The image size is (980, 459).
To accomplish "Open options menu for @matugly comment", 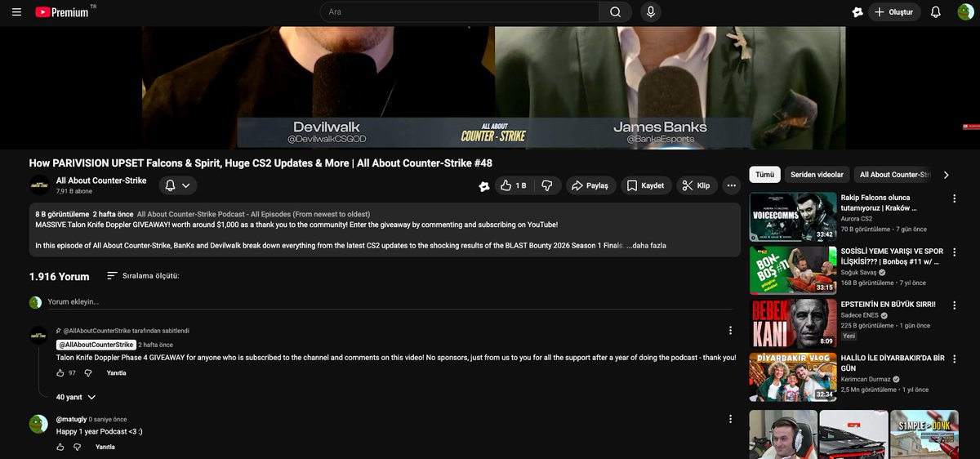I will (x=730, y=419).
